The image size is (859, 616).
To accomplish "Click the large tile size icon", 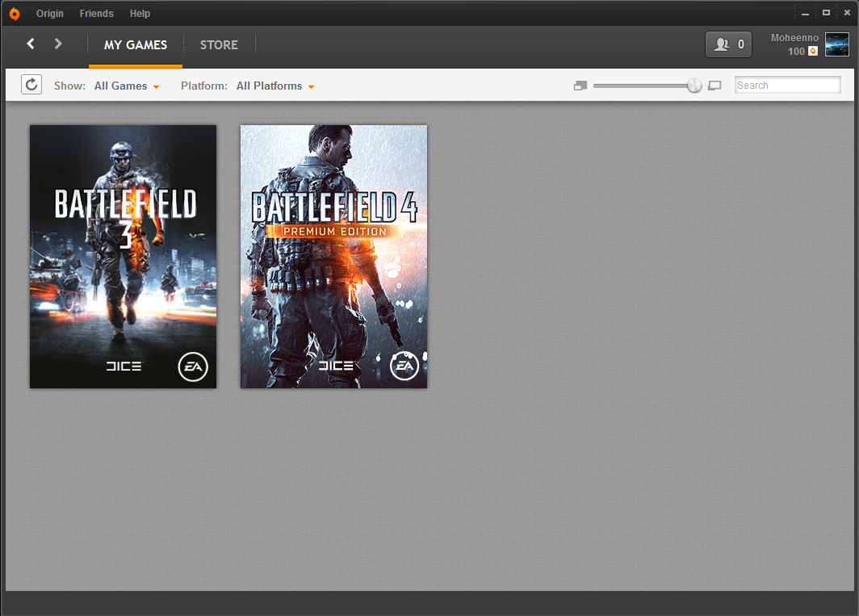I will click(x=714, y=86).
